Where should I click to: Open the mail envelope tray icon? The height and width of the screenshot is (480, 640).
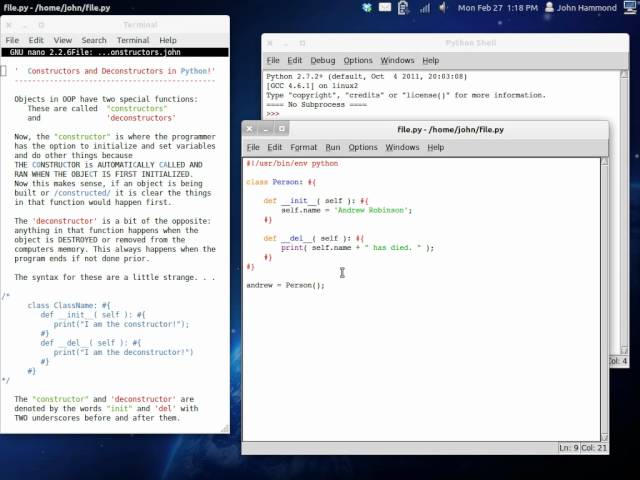tap(385, 7)
